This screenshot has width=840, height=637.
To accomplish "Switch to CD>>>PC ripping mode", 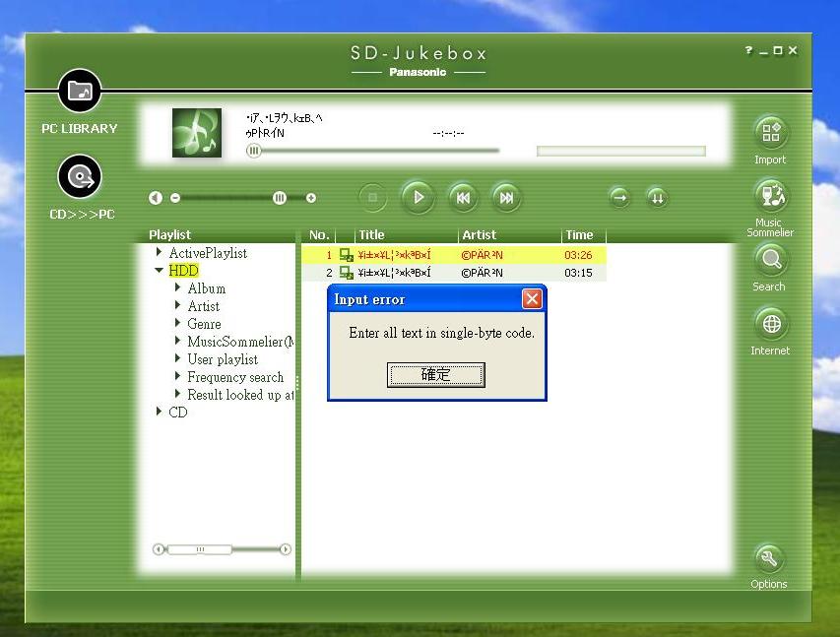I will pos(80,177).
